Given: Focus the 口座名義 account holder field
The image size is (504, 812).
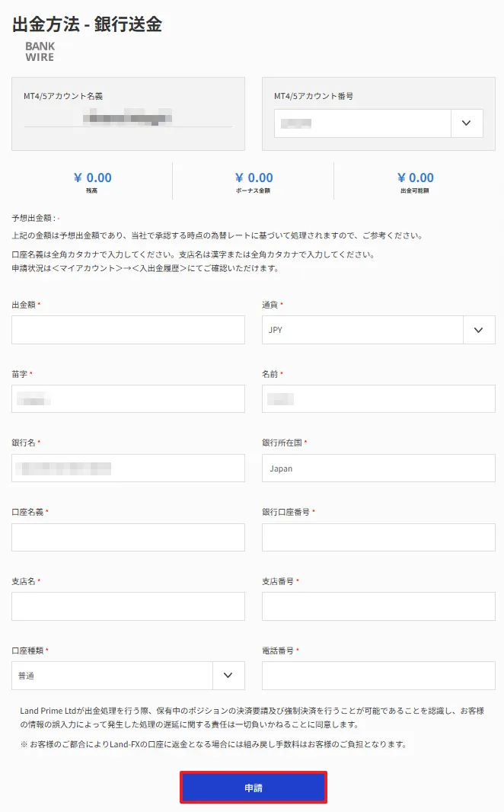Looking at the screenshot, I should point(128,537).
